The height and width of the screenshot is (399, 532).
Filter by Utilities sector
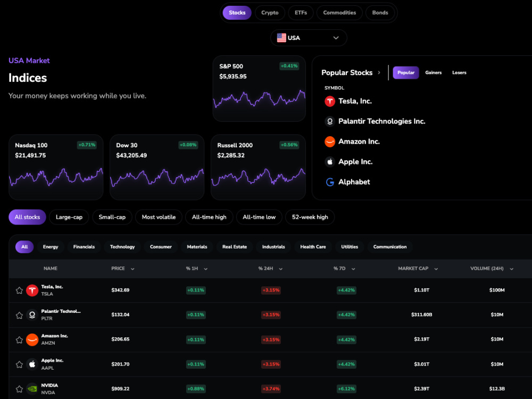pyautogui.click(x=350, y=247)
